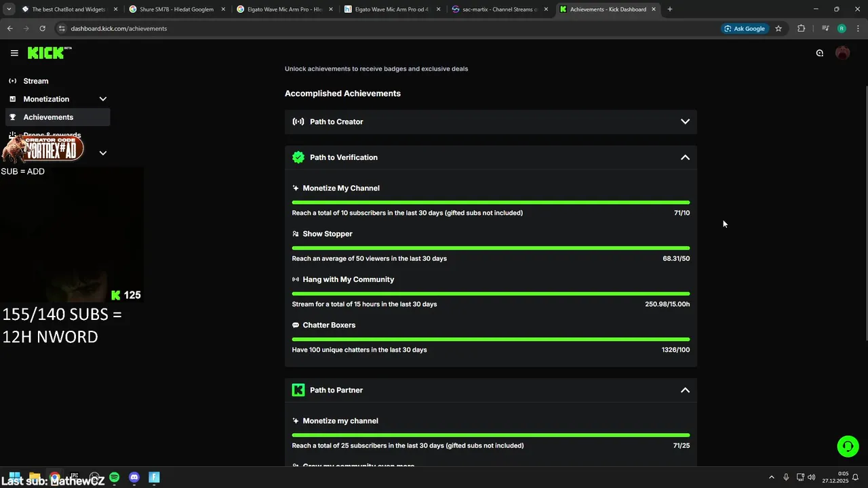This screenshot has width=868, height=488.
Task: Collapse the Path to Verification section
Action: click(685, 157)
